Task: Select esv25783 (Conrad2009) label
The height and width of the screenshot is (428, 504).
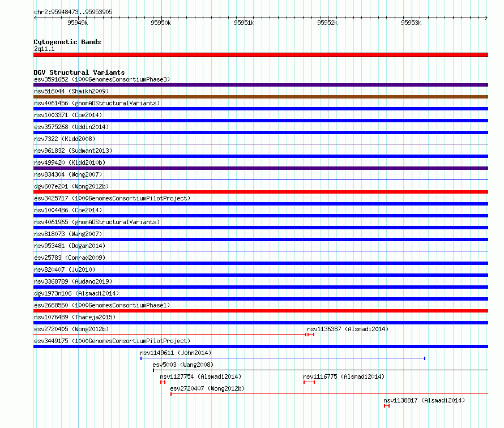Action: point(70,258)
